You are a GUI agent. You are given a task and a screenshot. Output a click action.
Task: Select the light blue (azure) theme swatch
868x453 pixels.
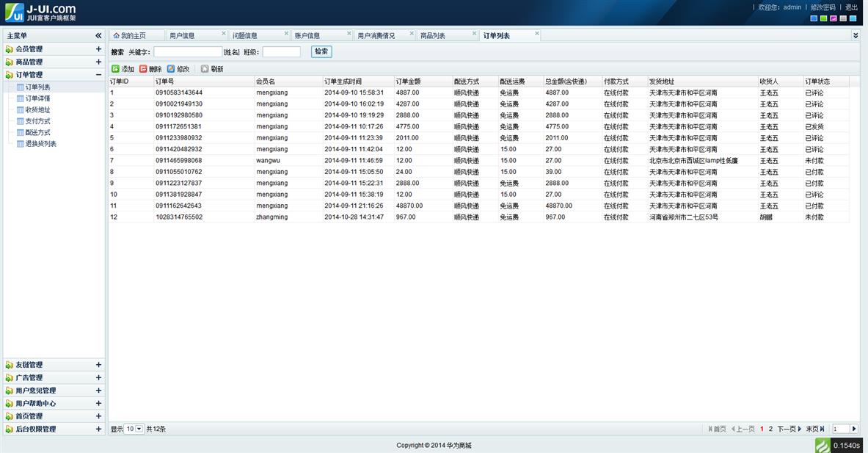(x=853, y=18)
